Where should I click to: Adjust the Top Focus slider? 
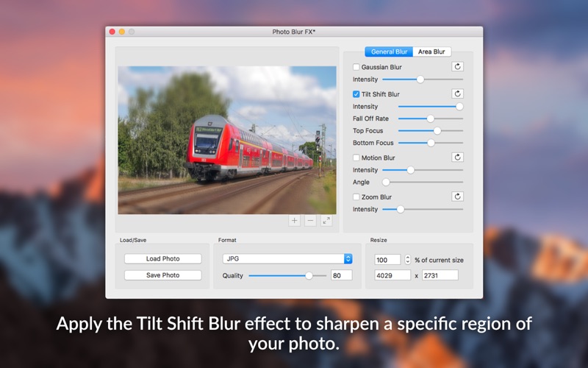(437, 131)
